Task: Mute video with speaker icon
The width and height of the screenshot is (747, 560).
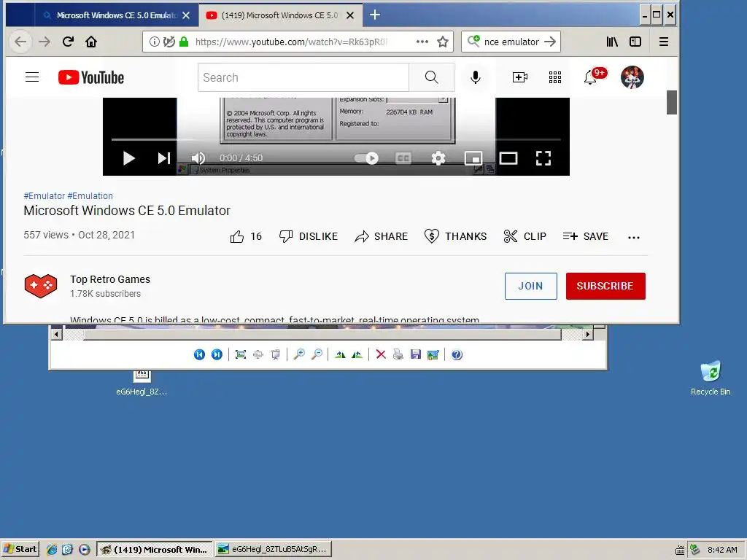Action: 198,158
